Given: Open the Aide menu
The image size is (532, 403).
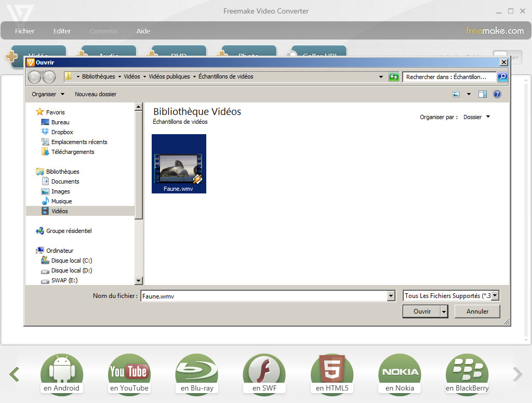Looking at the screenshot, I should point(143,31).
